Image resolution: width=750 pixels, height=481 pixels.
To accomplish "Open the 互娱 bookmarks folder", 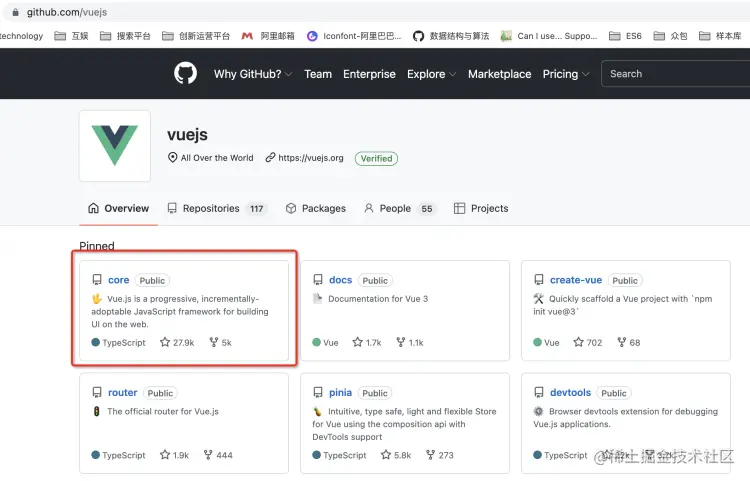I will (71, 36).
